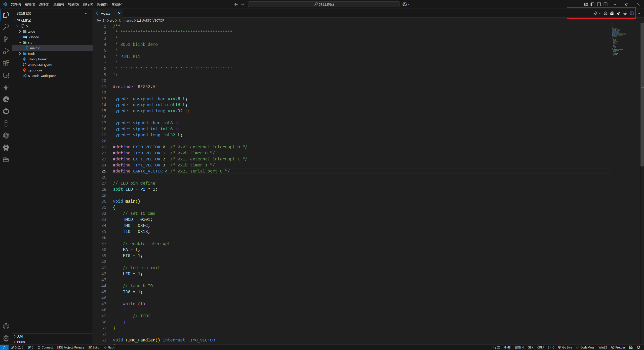Click the clean broom icon in editor toolbar
The height and width of the screenshot is (350, 644).
click(619, 13)
